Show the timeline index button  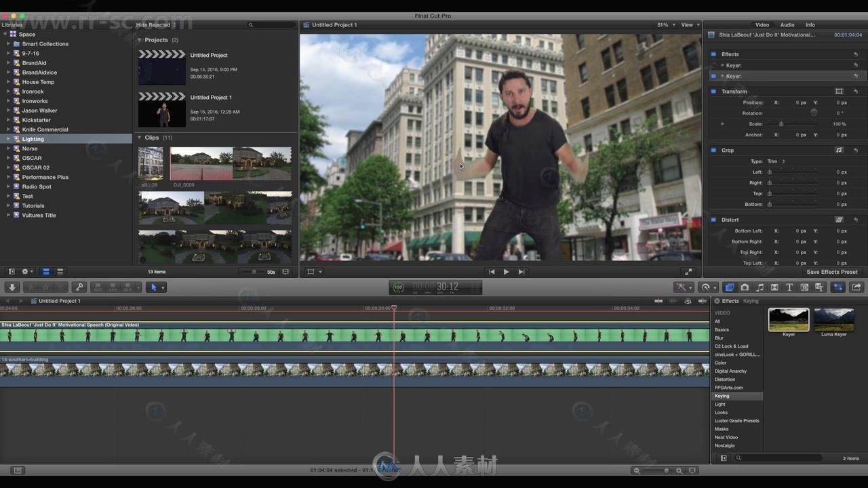click(18, 470)
